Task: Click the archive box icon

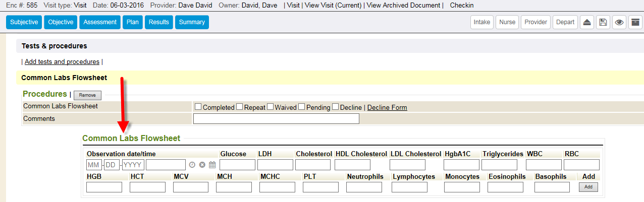Action: click(x=636, y=22)
